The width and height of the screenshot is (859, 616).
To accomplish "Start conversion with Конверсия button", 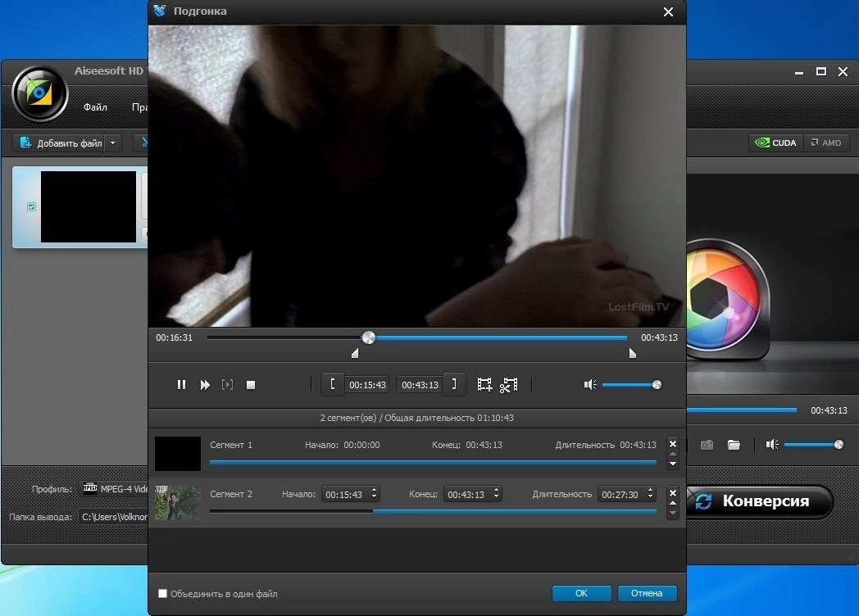I will tap(760, 501).
